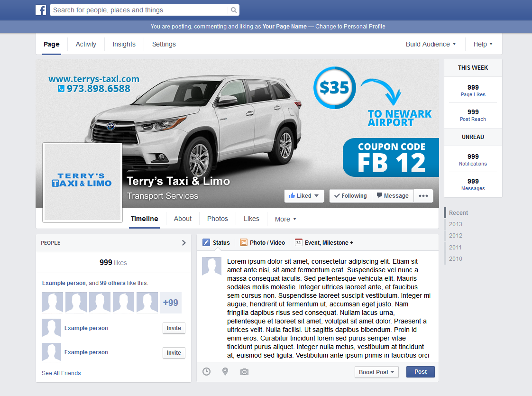This screenshot has width=532, height=396.
Task: Invite the first Example person
Action: click(x=174, y=328)
